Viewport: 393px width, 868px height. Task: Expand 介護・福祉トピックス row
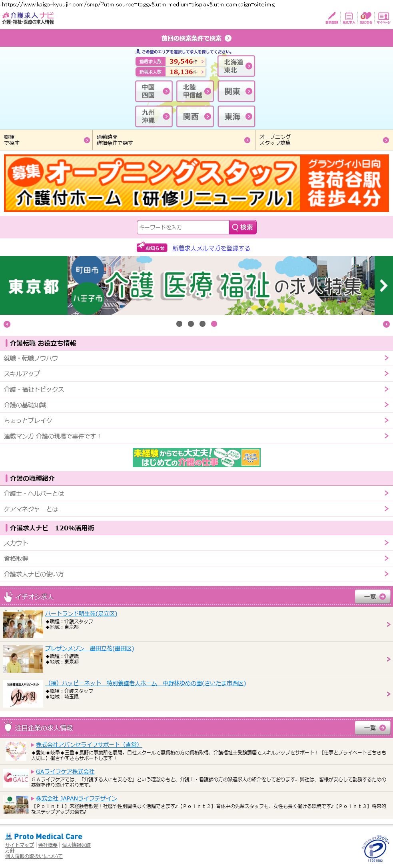(x=196, y=389)
